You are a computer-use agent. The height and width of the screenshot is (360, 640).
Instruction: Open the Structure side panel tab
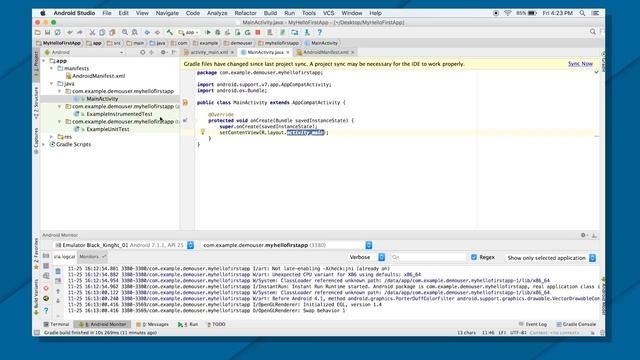click(x=36, y=102)
